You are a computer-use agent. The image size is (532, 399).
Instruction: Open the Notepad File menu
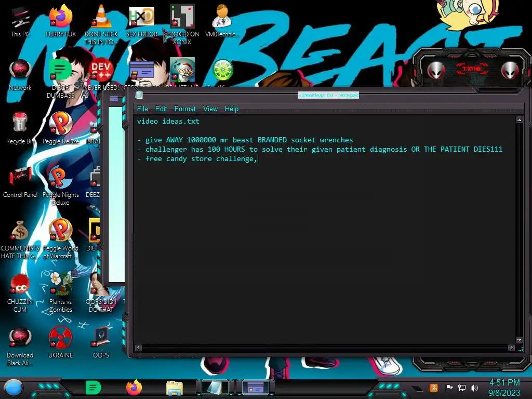[142, 109]
